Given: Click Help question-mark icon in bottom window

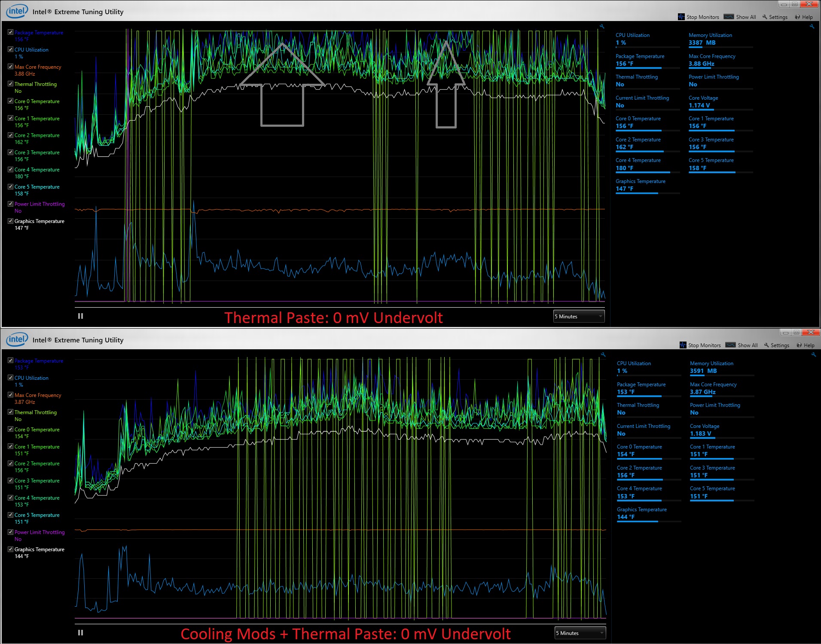Looking at the screenshot, I should (x=799, y=345).
